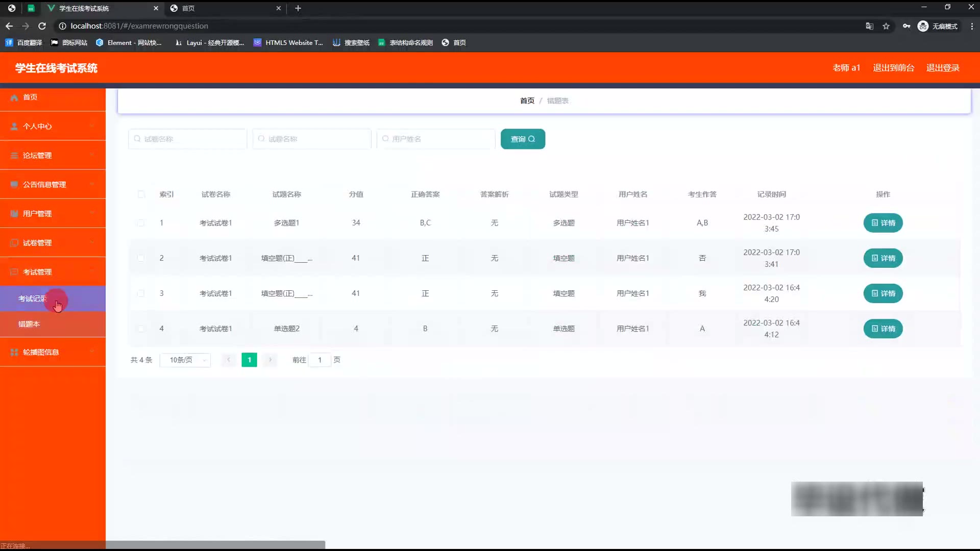The height and width of the screenshot is (551, 980).
Task: Click the 退出到前台 link
Action: pyautogui.click(x=893, y=68)
